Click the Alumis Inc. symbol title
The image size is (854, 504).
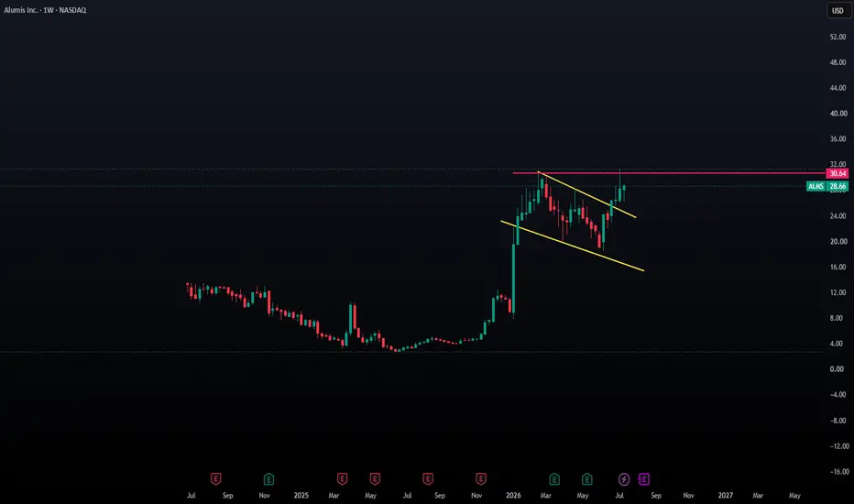click(45, 10)
